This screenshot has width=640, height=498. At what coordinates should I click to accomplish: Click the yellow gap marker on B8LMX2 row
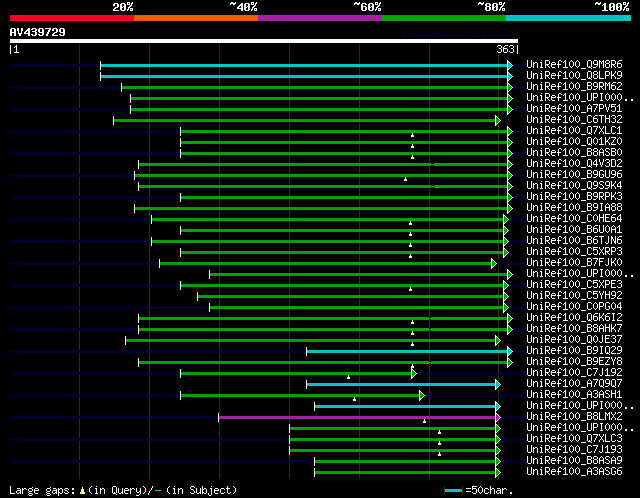coord(424,421)
